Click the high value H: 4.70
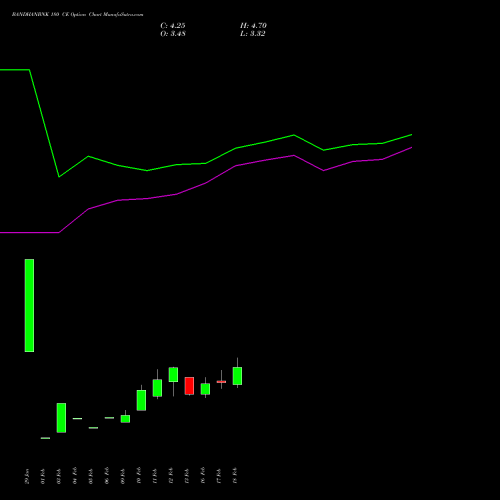This screenshot has width=500, height=500. point(253,26)
